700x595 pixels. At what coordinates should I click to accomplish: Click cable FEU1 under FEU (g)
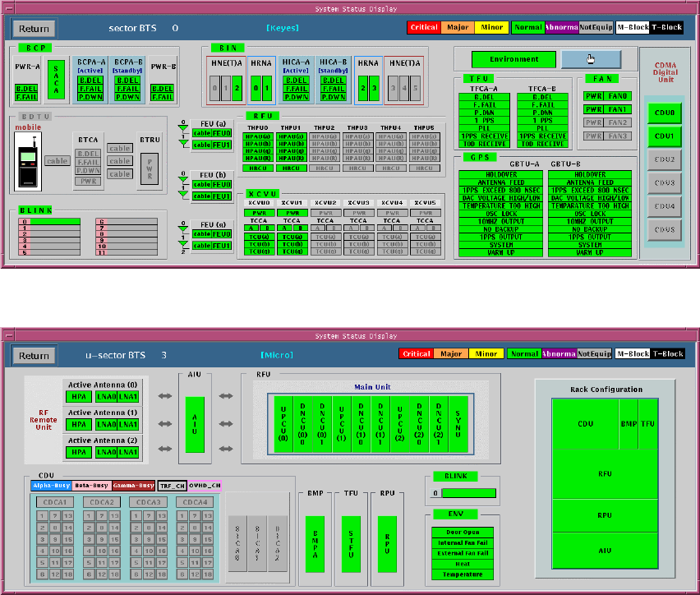212,246
